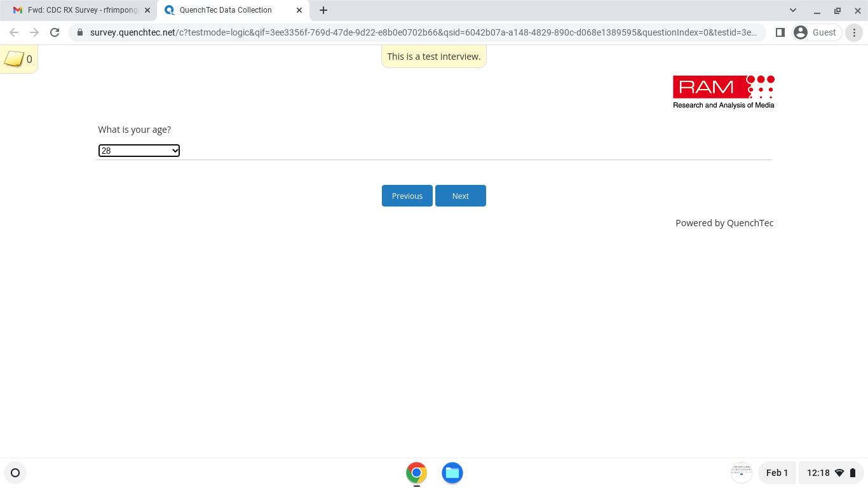This screenshot has width=868, height=488.
Task: Reload the survey page
Action: point(55,32)
